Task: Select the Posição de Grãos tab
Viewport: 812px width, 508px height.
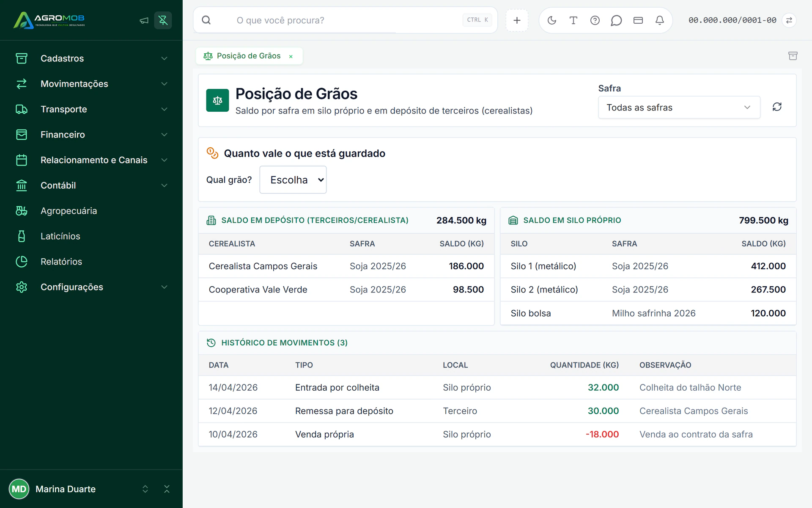Action: 248,56
